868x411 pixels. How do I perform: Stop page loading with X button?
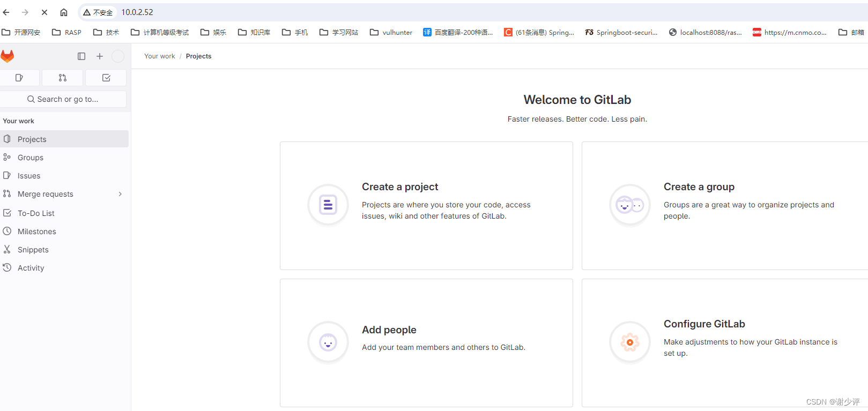click(x=44, y=12)
